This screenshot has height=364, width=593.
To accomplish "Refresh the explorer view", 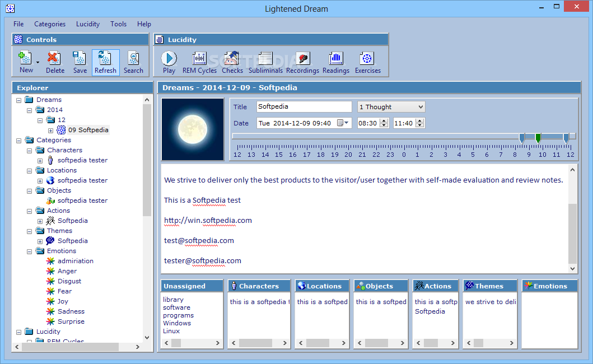I will (x=105, y=63).
